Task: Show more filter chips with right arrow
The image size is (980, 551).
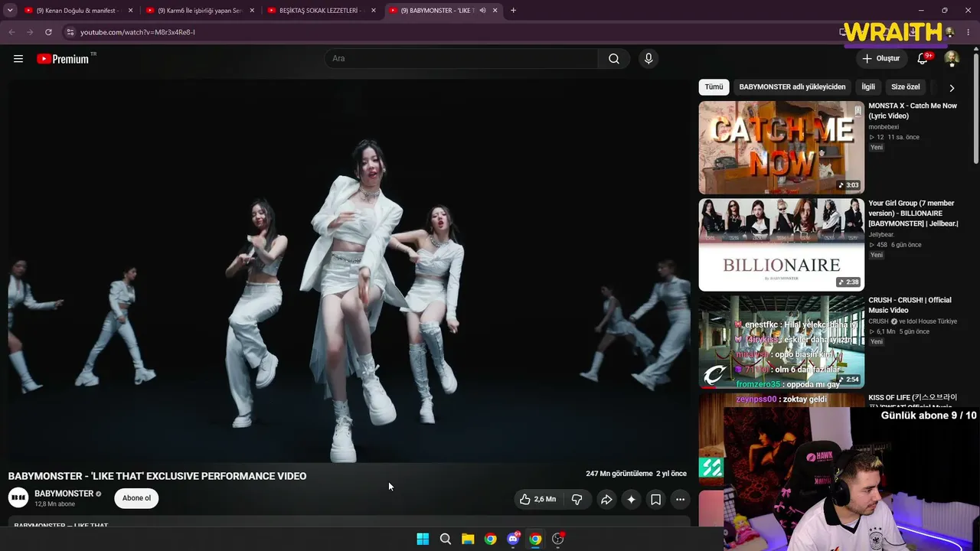Action: point(952,87)
